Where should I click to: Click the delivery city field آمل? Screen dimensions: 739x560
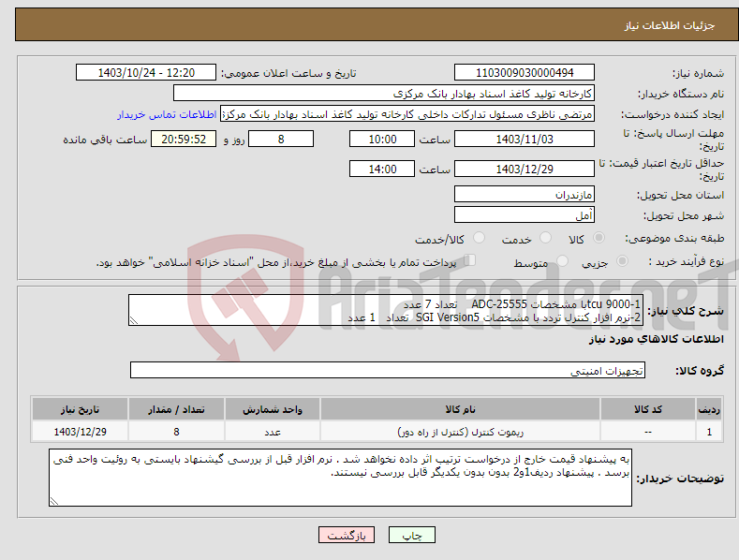tap(525, 215)
